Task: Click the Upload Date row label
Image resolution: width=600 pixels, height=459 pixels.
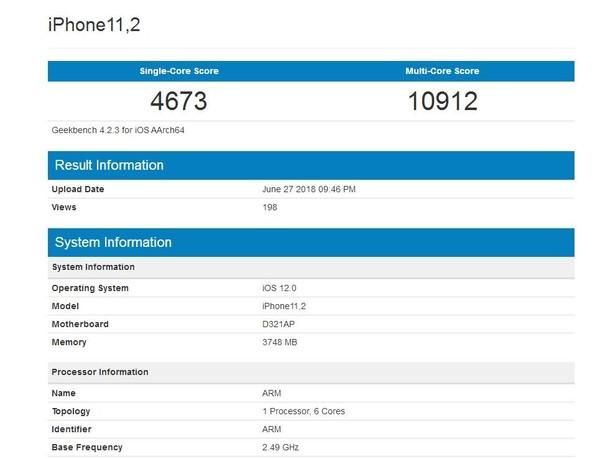Action: pyautogui.click(x=78, y=189)
